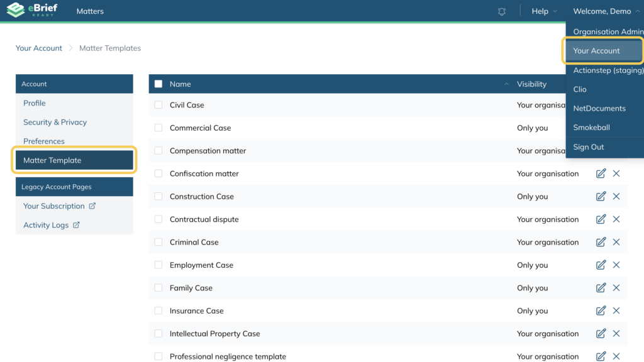Check the Construction Case checkbox
The width and height of the screenshot is (644, 362).
click(158, 197)
